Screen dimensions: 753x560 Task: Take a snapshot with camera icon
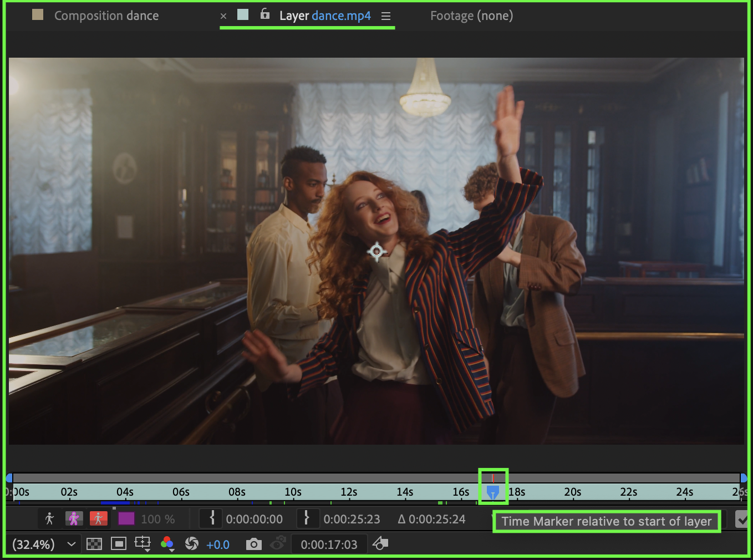point(253,544)
